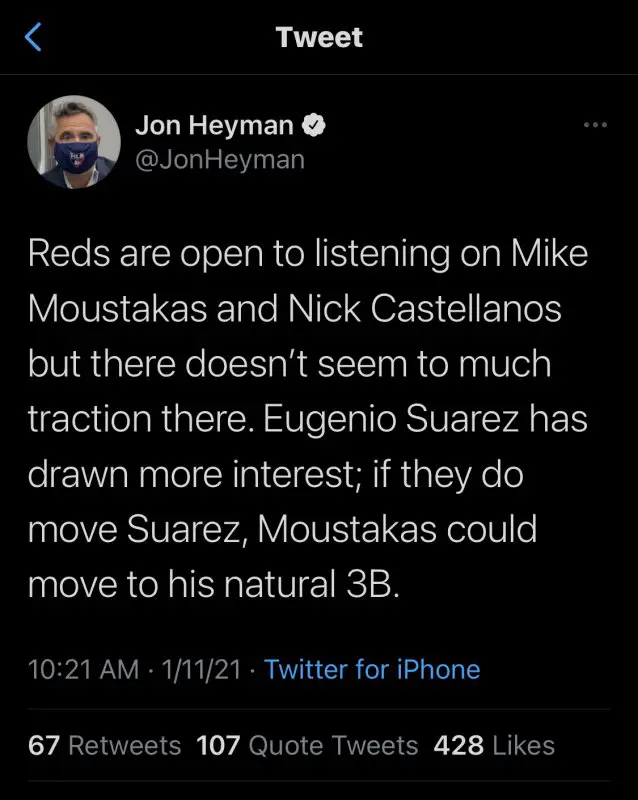Image resolution: width=638 pixels, height=800 pixels.
Task: Show the 428 Likes list
Action: coord(493,745)
